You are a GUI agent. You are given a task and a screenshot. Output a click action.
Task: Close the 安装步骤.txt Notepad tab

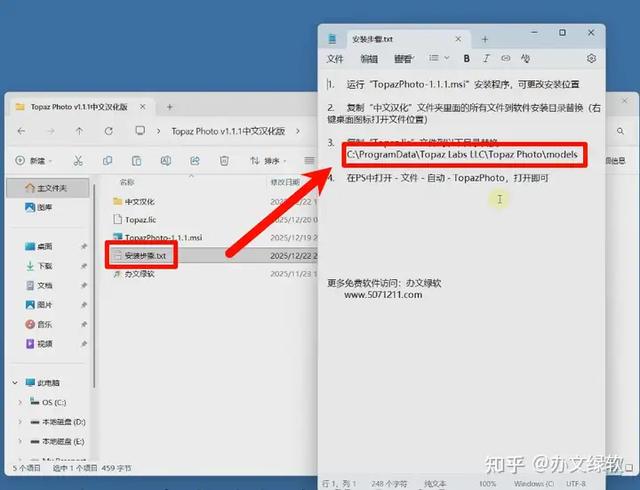click(458, 39)
